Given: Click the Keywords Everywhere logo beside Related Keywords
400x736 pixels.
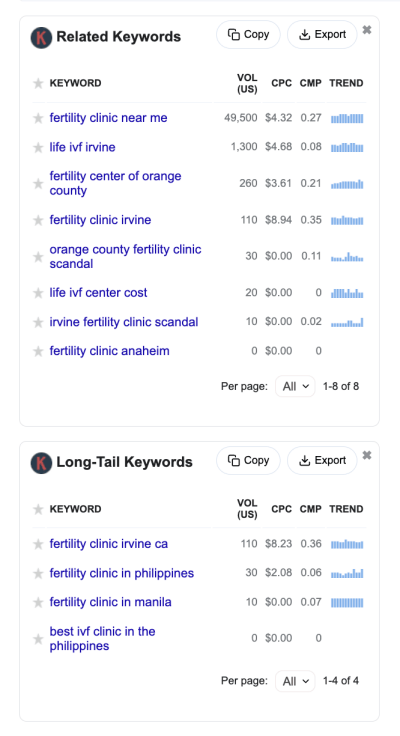Looking at the screenshot, I should (41, 38).
